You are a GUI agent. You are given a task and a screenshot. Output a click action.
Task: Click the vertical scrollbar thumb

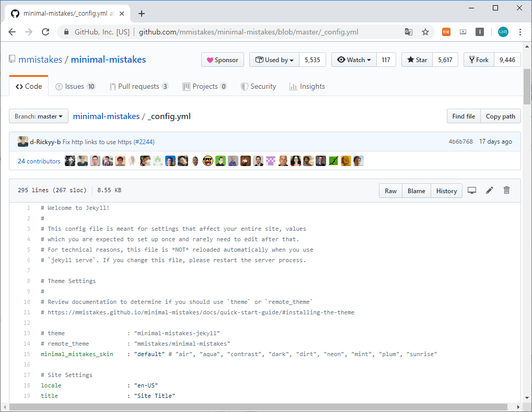pos(527,87)
